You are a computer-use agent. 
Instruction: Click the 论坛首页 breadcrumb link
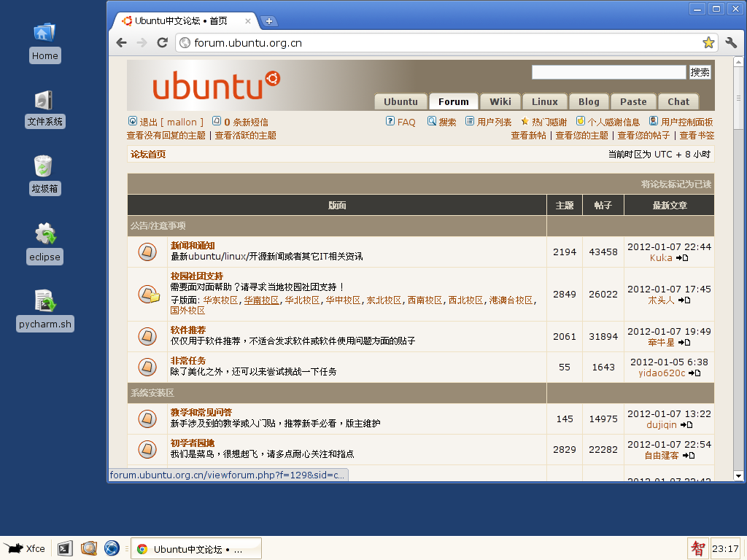point(148,155)
